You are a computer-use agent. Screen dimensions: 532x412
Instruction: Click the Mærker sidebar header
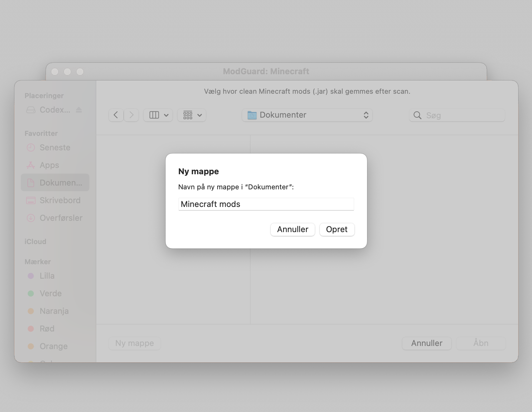click(38, 262)
